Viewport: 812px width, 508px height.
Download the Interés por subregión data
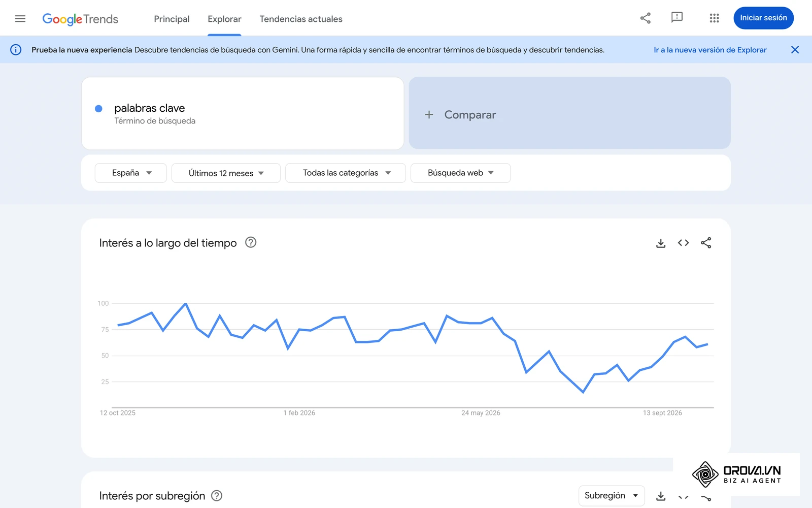pyautogui.click(x=661, y=496)
